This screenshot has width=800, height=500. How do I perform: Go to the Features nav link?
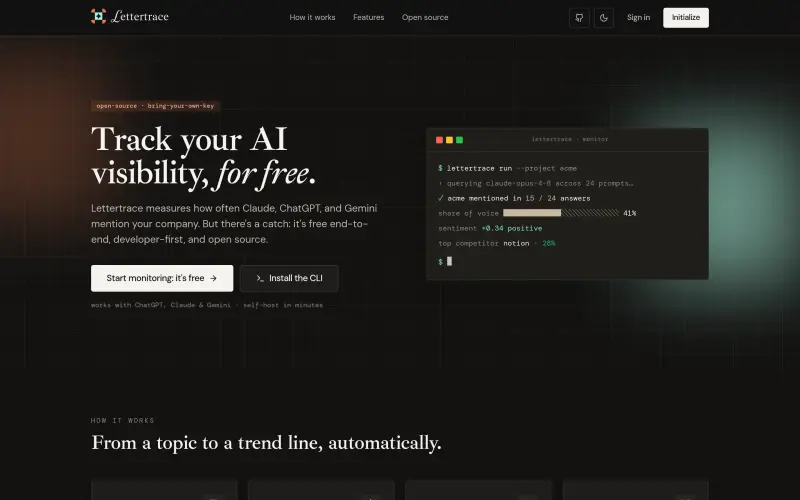[368, 17]
